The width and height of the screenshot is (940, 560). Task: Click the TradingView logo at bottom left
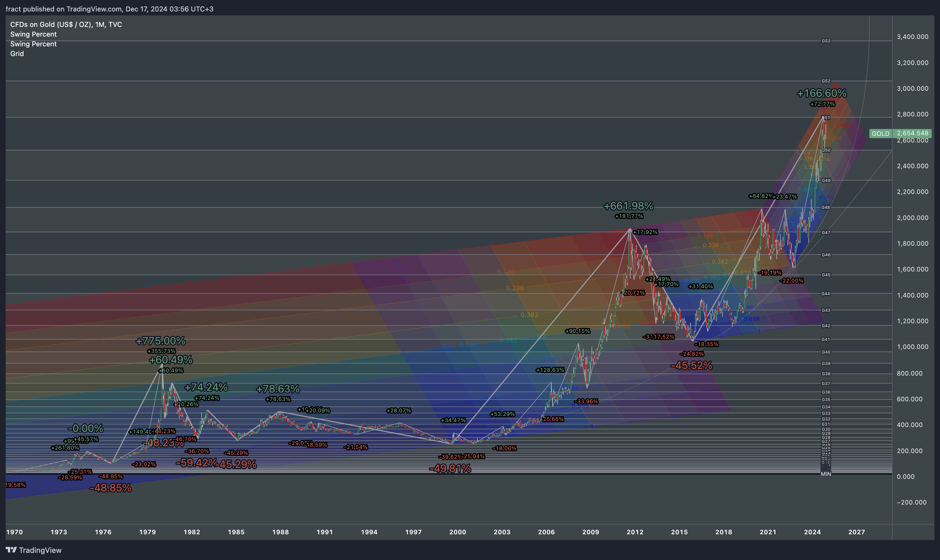(33, 550)
